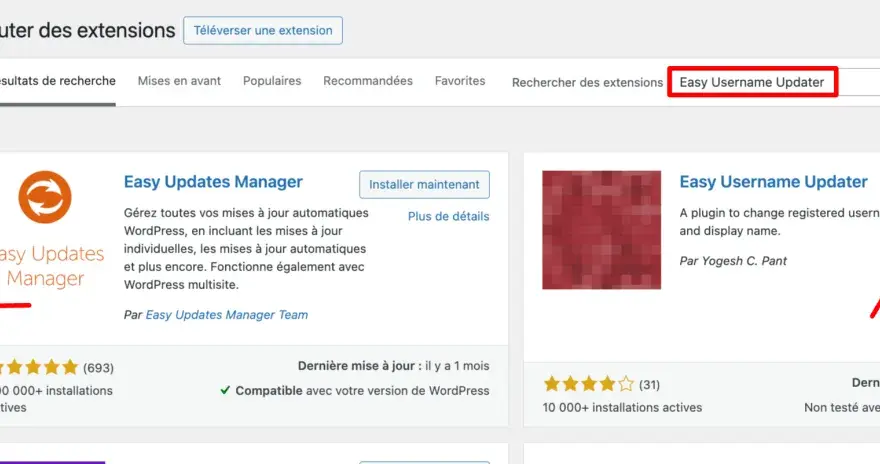Click the "Rechercher des extensions" label
This screenshot has height=464, width=880.
[x=587, y=82]
